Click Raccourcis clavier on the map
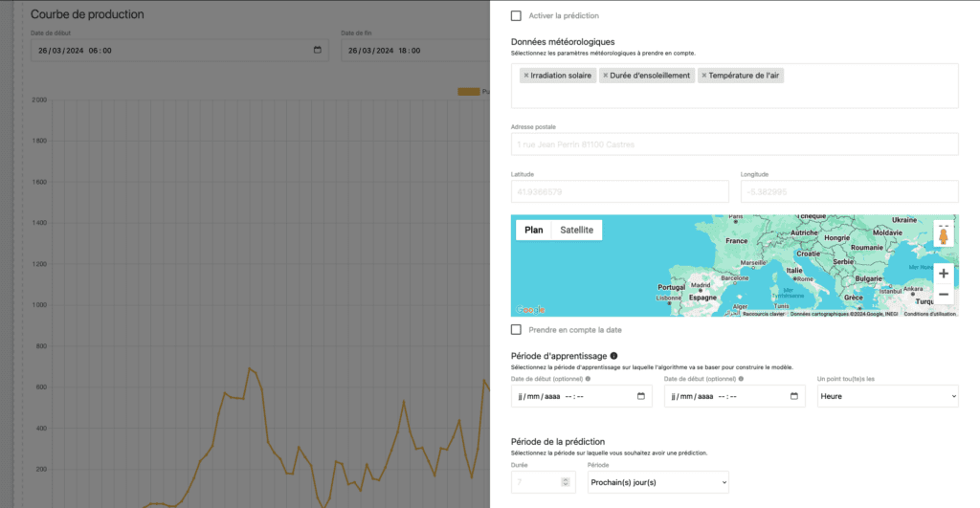The image size is (980, 508). pyautogui.click(x=764, y=314)
